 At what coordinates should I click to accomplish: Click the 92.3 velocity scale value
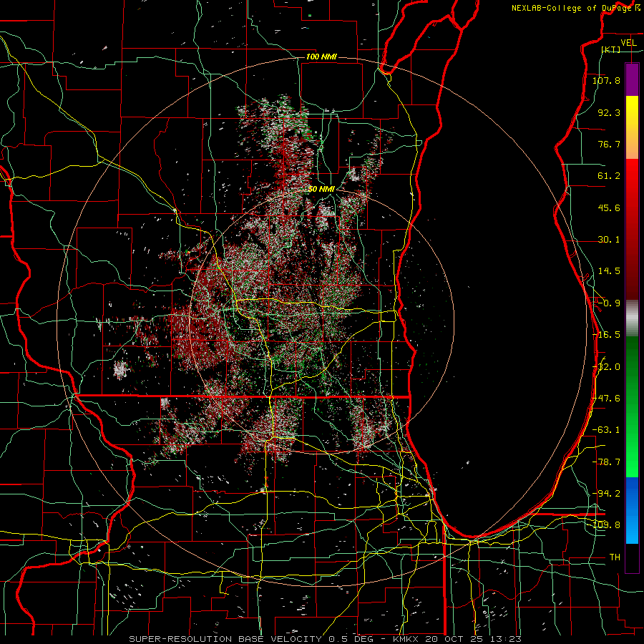[x=609, y=112]
